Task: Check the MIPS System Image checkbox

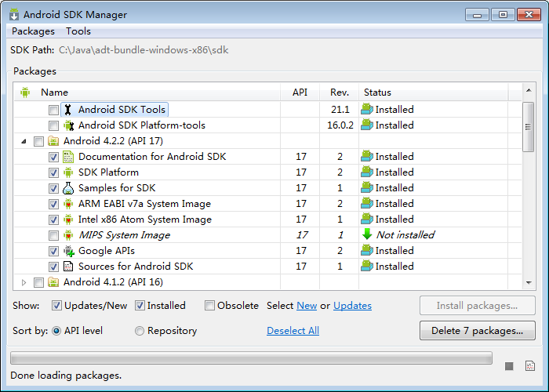Action: 53,235
